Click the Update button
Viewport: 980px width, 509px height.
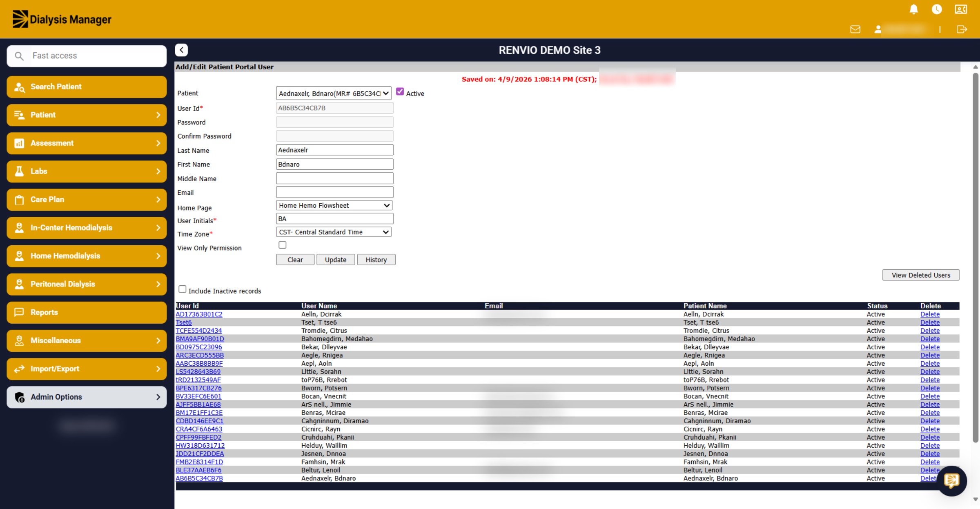336,260
